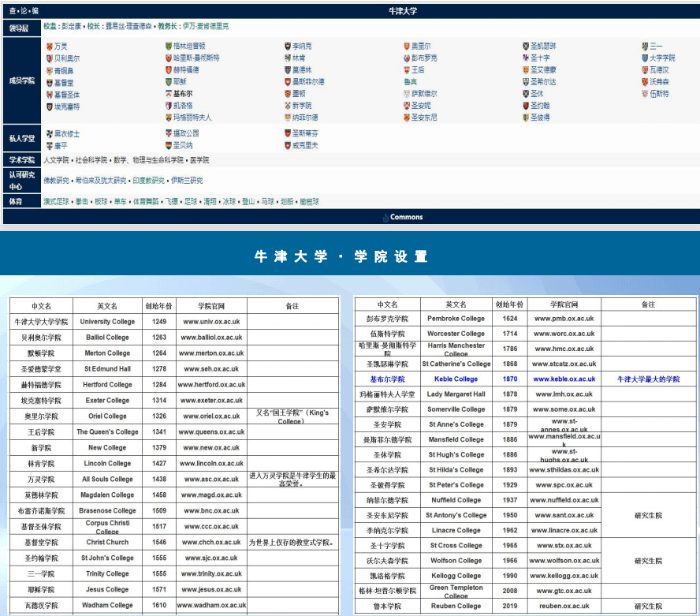700x616 pixels.
Task: Click the Commons logo icon in footer
Action: [x=385, y=218]
